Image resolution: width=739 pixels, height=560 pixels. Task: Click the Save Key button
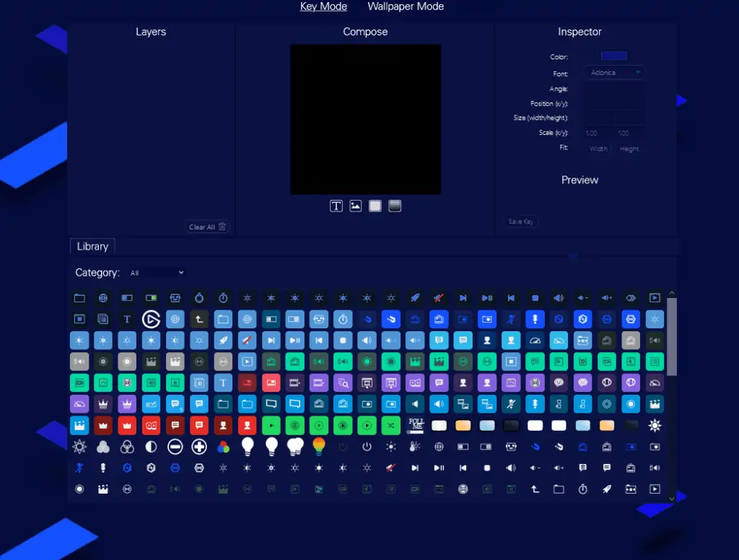click(x=520, y=222)
